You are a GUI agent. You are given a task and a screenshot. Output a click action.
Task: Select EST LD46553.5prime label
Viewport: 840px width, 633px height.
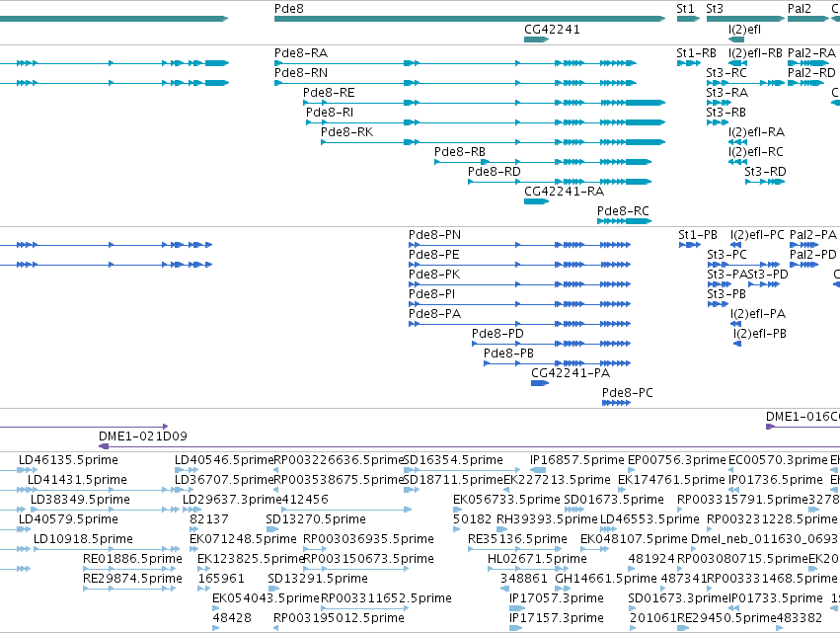649,519
